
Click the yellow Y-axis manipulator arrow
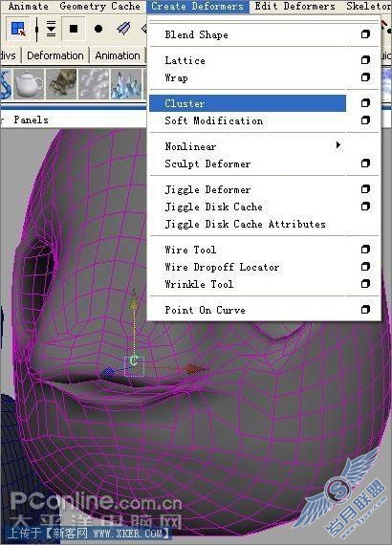pyautogui.click(x=134, y=301)
